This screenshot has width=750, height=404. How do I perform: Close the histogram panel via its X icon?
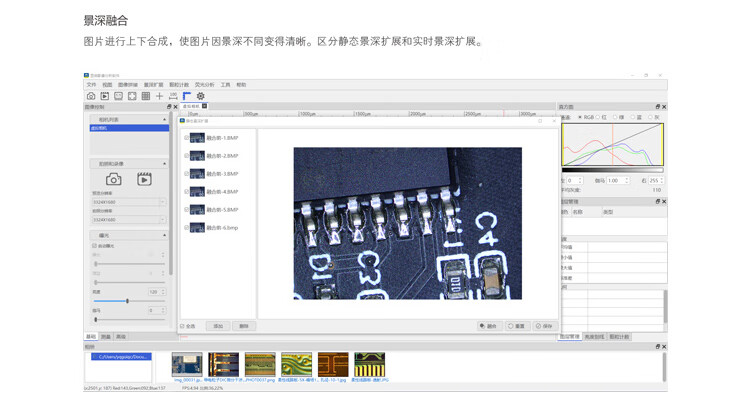click(x=664, y=107)
